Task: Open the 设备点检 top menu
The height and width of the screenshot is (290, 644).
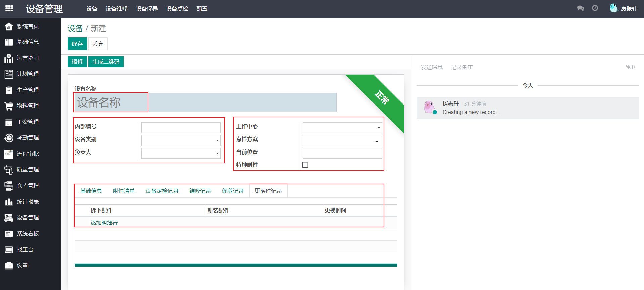Action: click(x=177, y=9)
